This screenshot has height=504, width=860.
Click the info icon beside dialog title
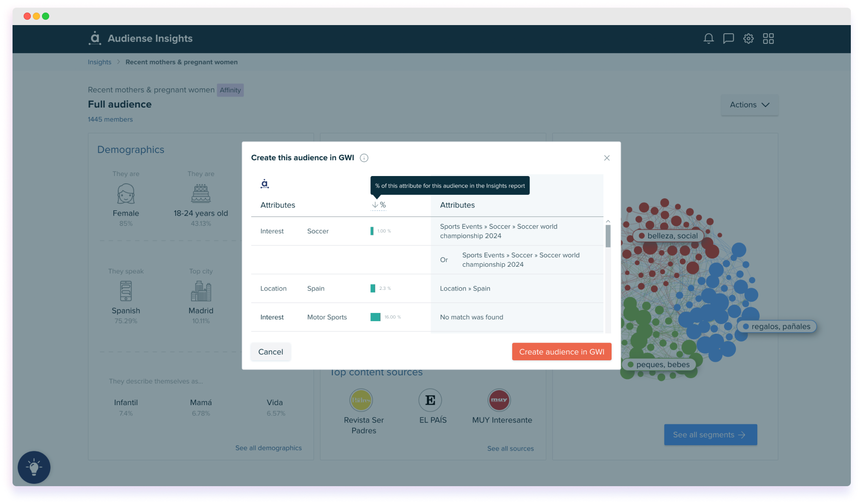[364, 158]
